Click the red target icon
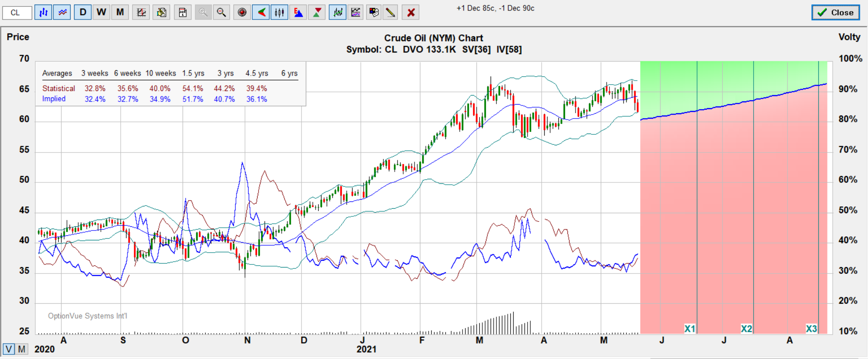Screen dimensions: 868x359 [242, 12]
